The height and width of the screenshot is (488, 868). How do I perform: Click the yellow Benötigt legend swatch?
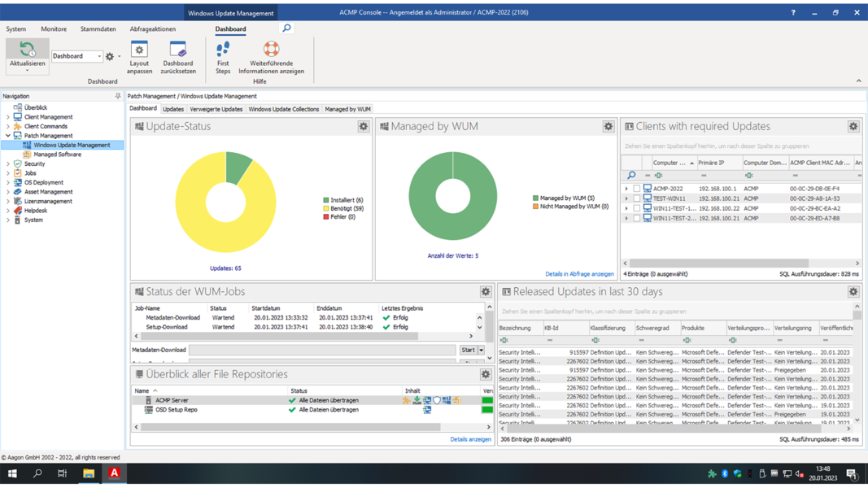(x=326, y=208)
